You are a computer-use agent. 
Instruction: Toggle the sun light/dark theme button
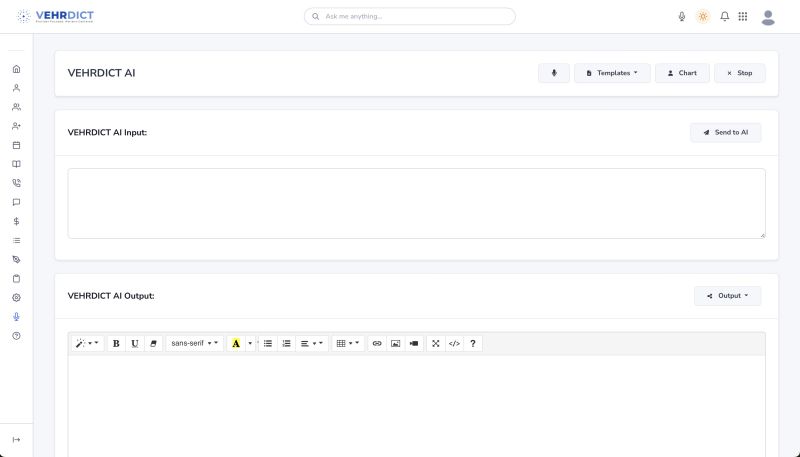coord(703,16)
